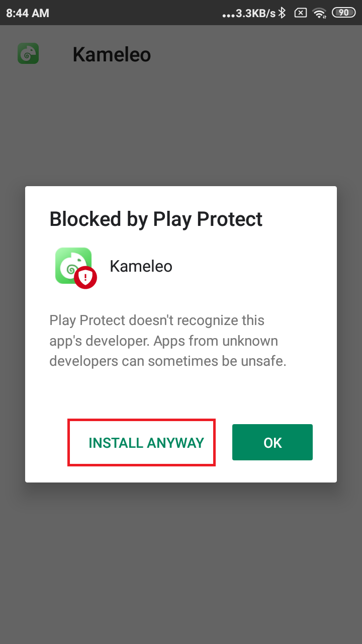This screenshot has height=644, width=362.
Task: Tap the Kameleo chameleon icon in header
Action: (28, 53)
